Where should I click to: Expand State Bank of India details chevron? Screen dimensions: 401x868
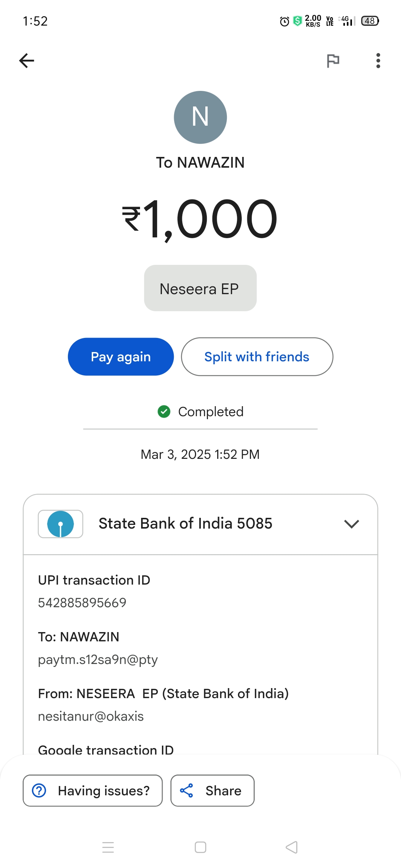pyautogui.click(x=351, y=524)
